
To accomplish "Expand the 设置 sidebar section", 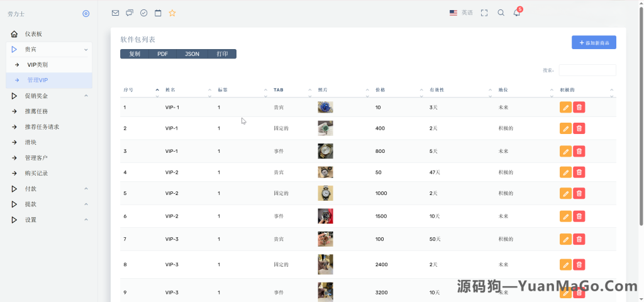I will tap(49, 220).
